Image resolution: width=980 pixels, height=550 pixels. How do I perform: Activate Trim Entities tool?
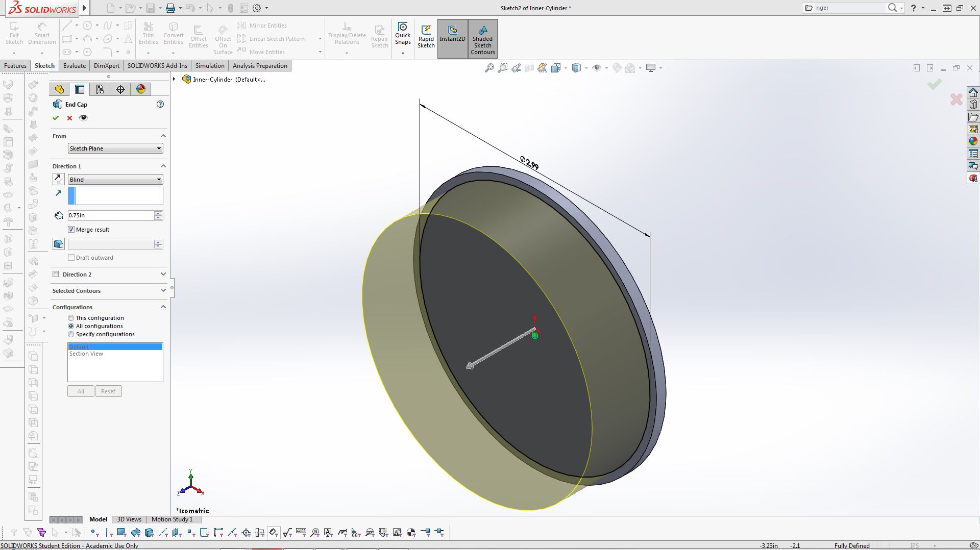point(148,34)
